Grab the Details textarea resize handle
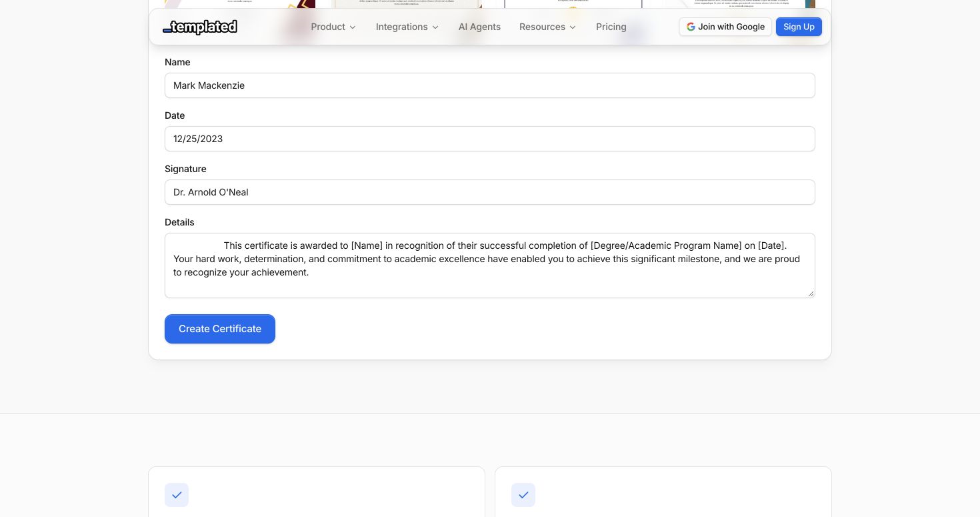Screen dimensions: 980x517 (811, 294)
